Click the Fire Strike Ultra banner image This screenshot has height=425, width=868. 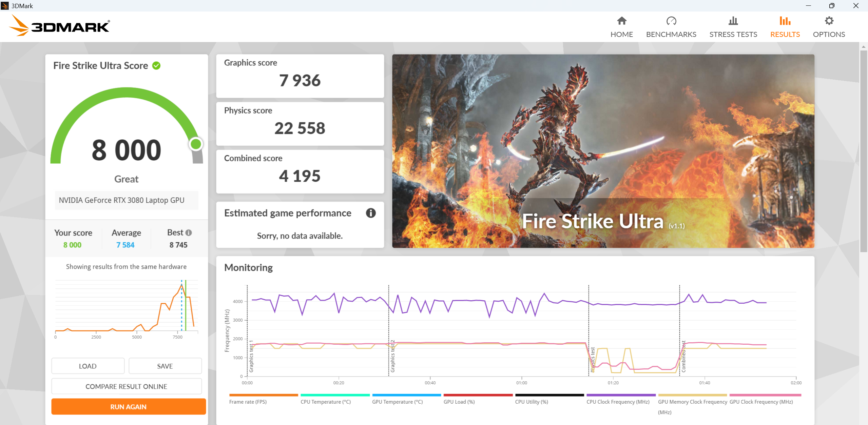click(x=603, y=151)
